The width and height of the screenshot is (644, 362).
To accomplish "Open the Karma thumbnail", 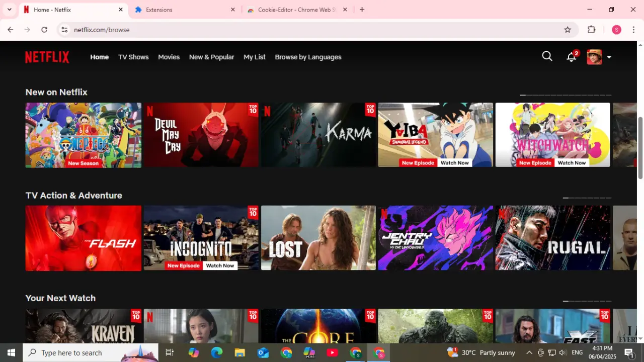I will [318, 135].
